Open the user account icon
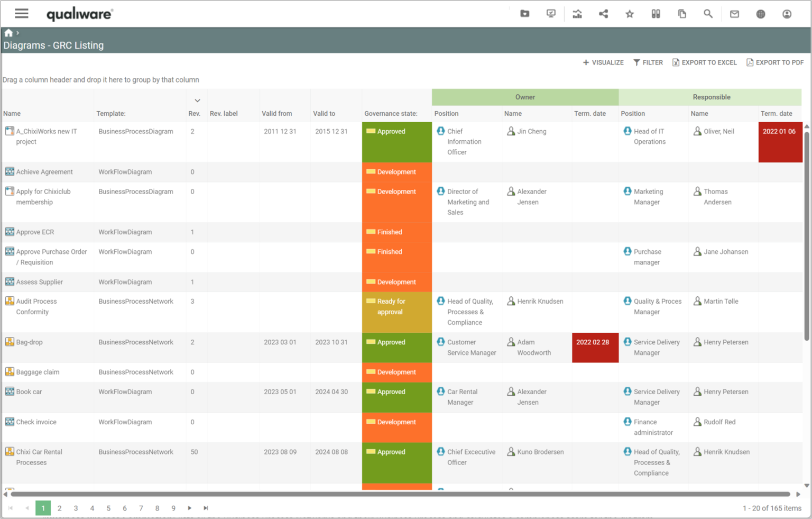This screenshot has width=812, height=519. pos(787,13)
